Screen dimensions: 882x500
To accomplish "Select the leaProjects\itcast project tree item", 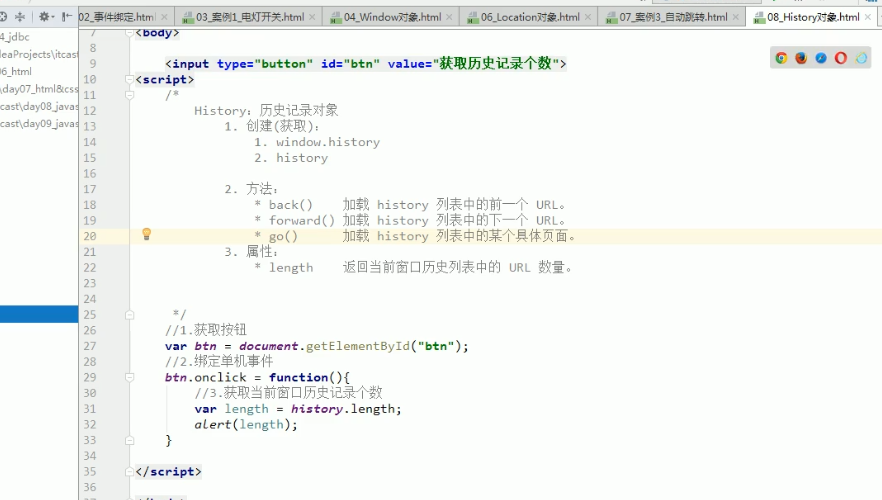I will 39,54.
